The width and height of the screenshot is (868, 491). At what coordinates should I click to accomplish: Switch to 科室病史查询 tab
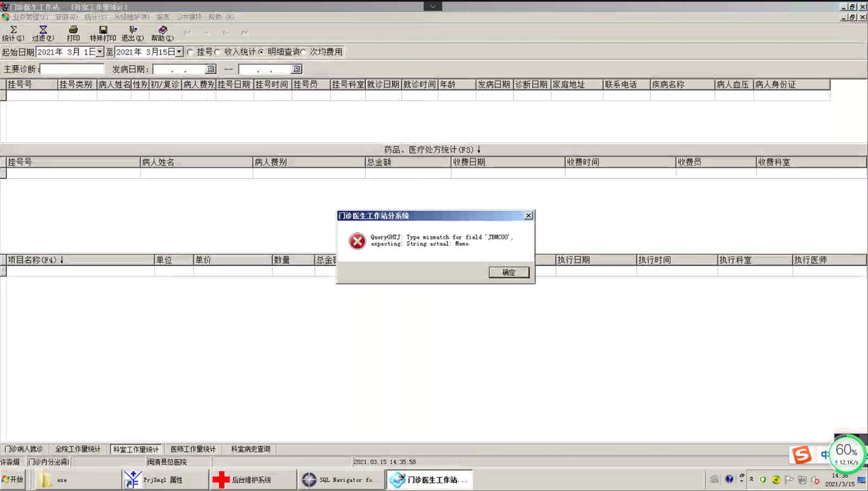click(x=251, y=449)
